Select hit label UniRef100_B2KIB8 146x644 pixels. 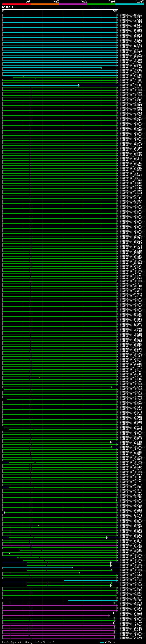tap(131, 181)
